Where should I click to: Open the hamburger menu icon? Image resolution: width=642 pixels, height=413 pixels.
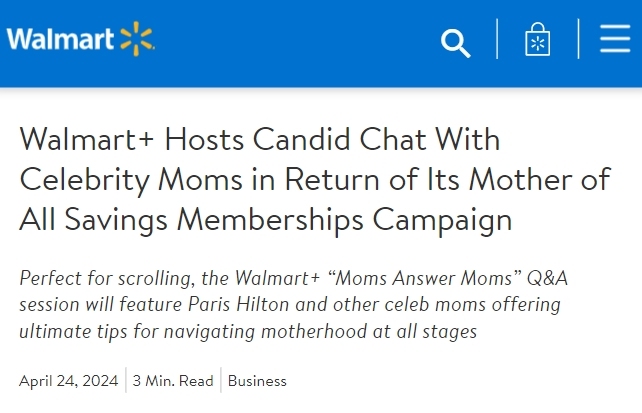point(615,38)
